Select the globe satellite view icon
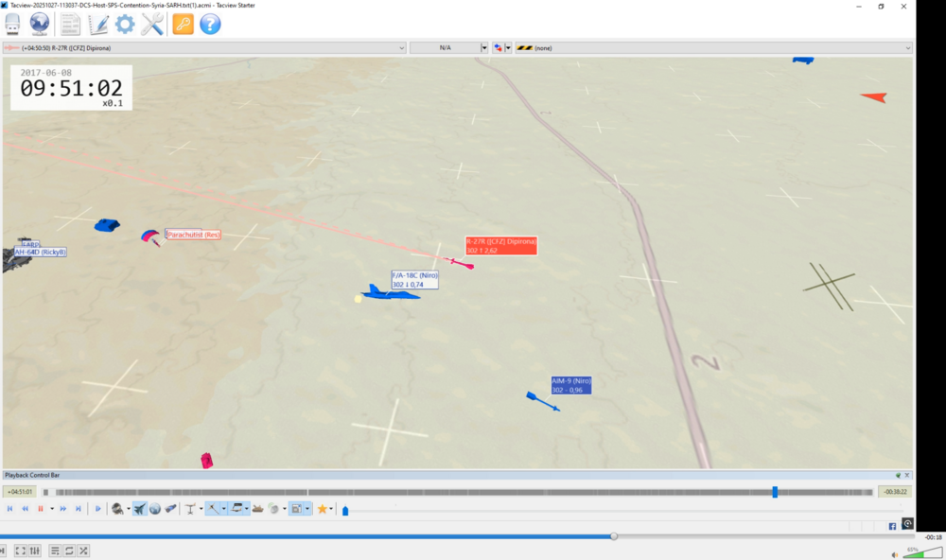This screenshot has width=946, height=560. (155, 509)
